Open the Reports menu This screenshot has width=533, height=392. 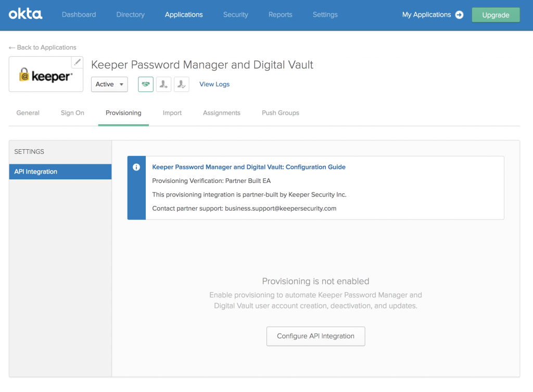tap(281, 15)
